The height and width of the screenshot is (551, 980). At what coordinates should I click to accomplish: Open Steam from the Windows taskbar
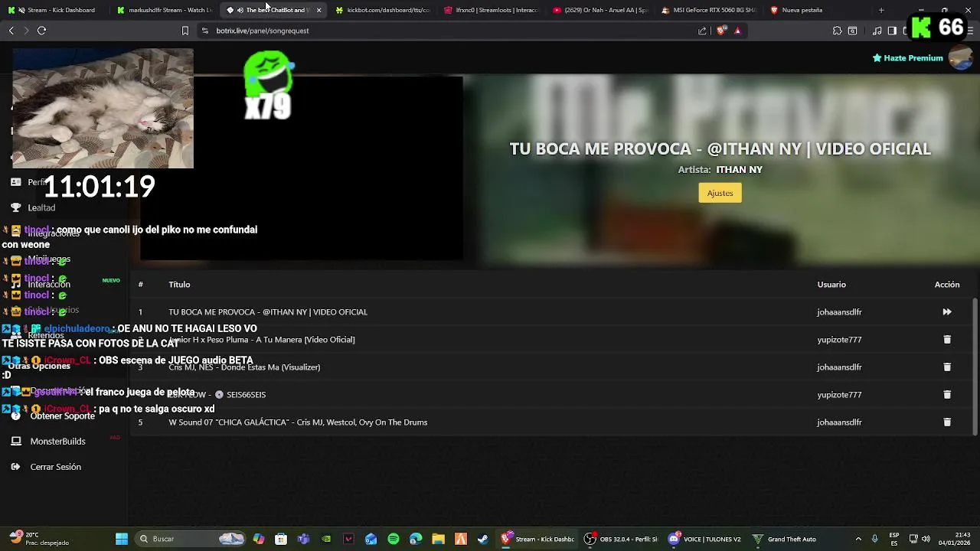(x=483, y=539)
